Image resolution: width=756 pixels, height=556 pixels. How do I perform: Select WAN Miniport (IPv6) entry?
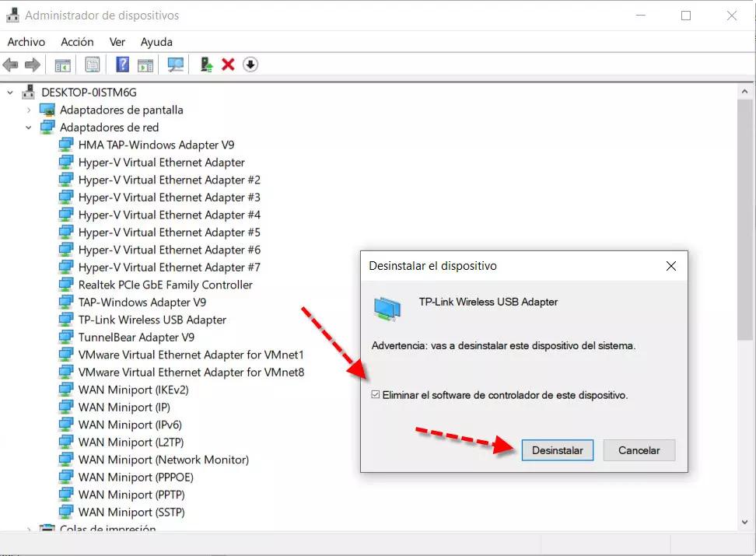pyautogui.click(x=130, y=425)
